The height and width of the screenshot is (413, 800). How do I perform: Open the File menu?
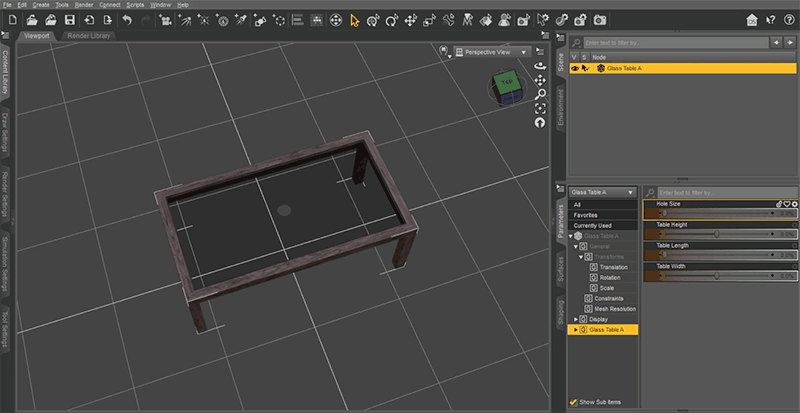(7, 5)
